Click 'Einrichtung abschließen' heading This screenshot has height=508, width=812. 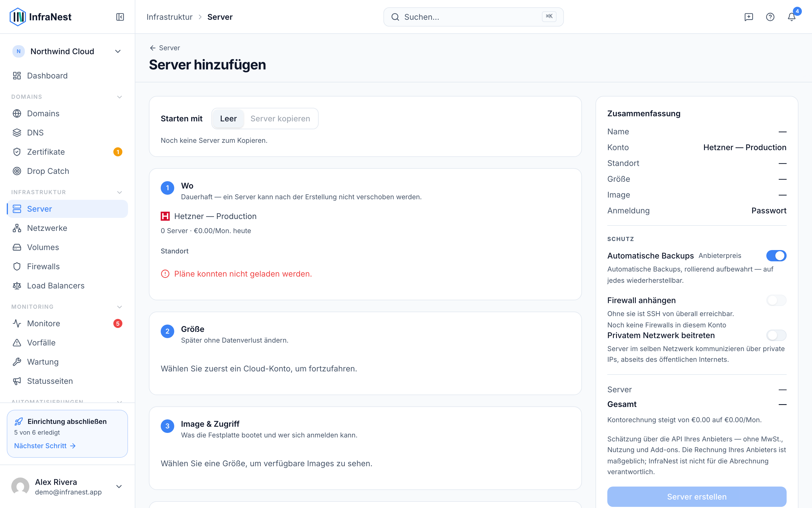(x=67, y=421)
